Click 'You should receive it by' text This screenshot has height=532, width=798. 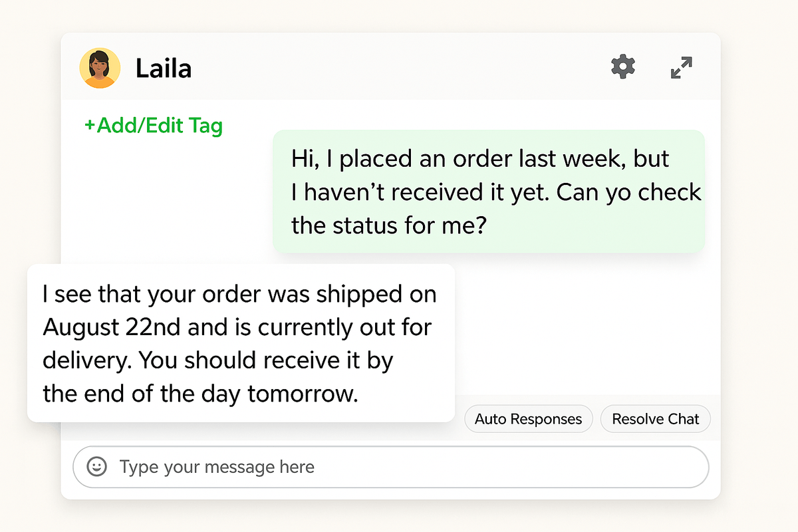(267, 360)
